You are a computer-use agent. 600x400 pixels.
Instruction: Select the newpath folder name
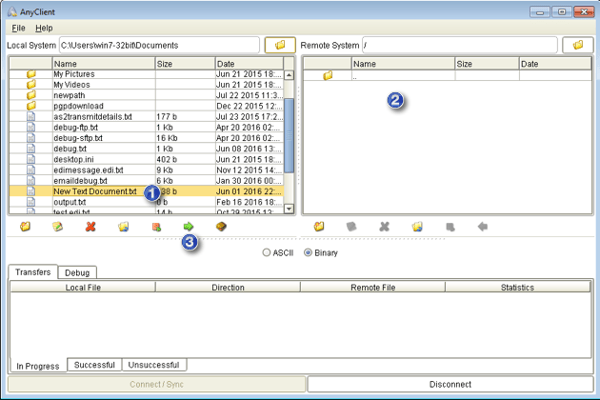pos(69,95)
